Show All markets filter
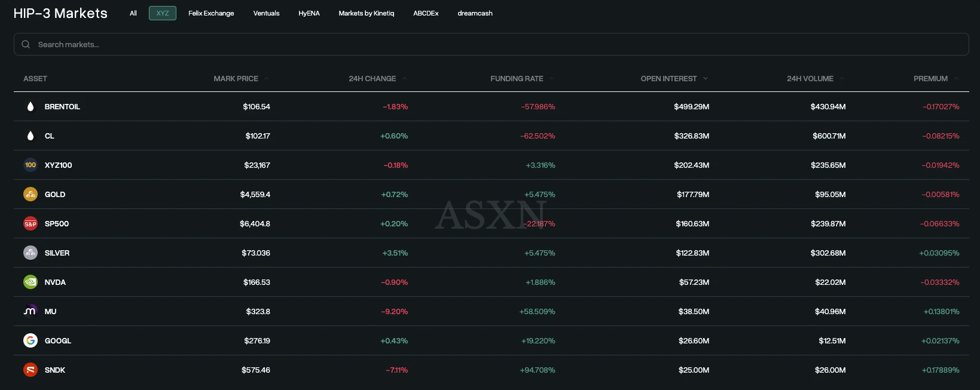The width and height of the screenshot is (980, 390). pos(133,13)
